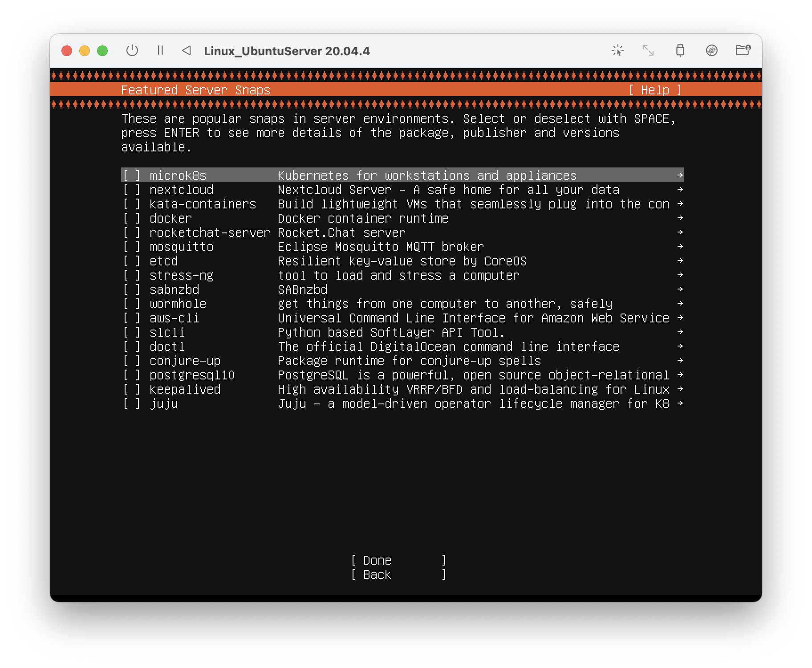Viewport: 812px width, 668px height.
Task: Pause the virtual machine
Action: point(160,50)
